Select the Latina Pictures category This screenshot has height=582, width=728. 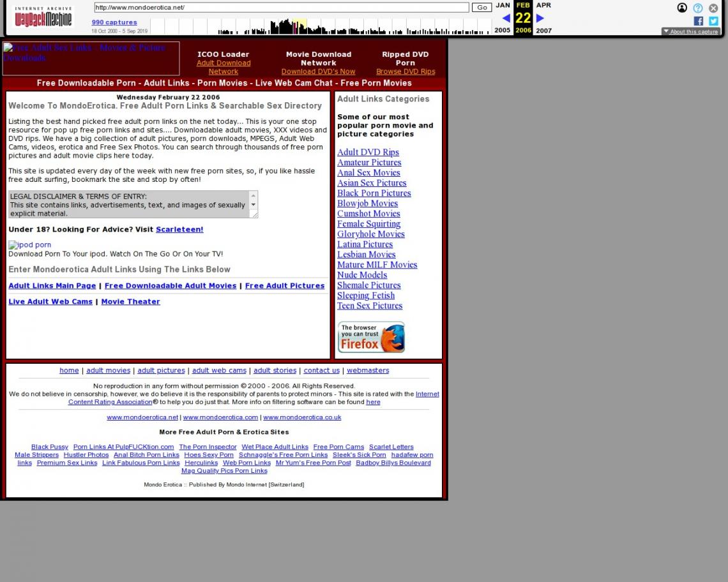pos(365,244)
